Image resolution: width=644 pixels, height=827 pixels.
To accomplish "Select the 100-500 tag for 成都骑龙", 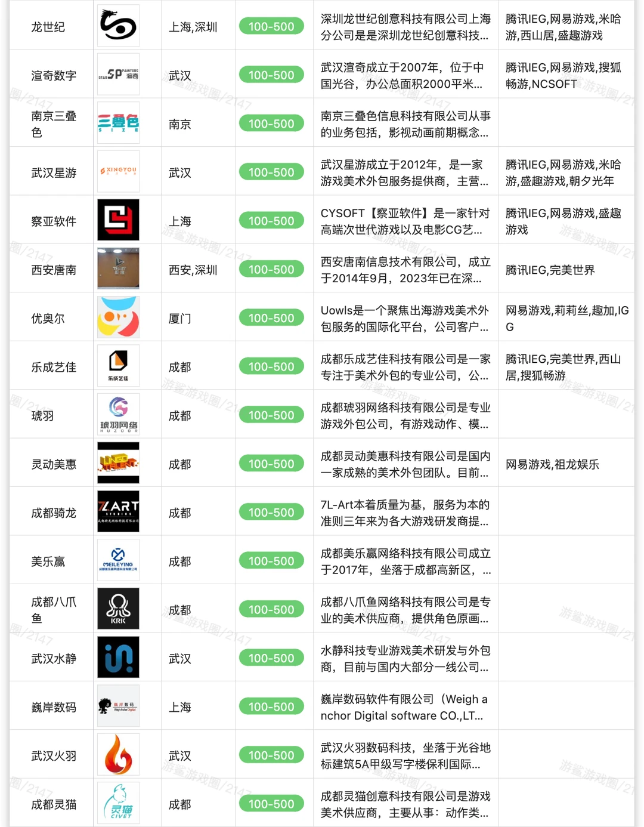I will [x=271, y=513].
